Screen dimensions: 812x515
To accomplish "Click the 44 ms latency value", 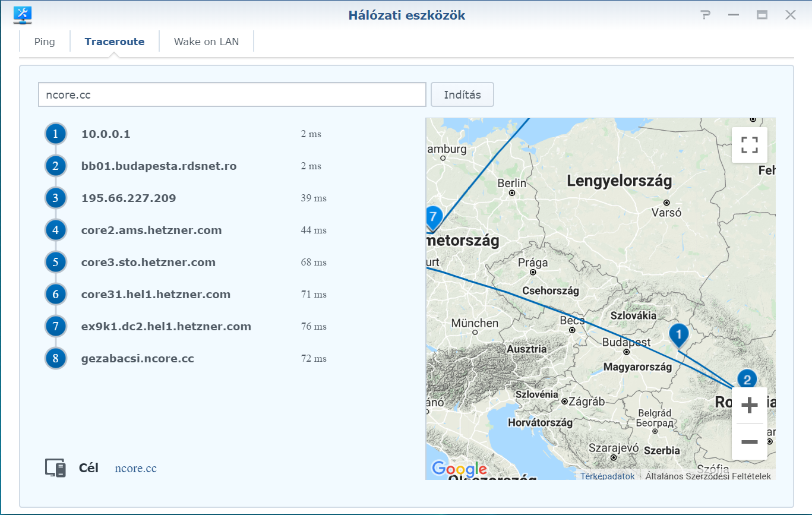I will (314, 230).
